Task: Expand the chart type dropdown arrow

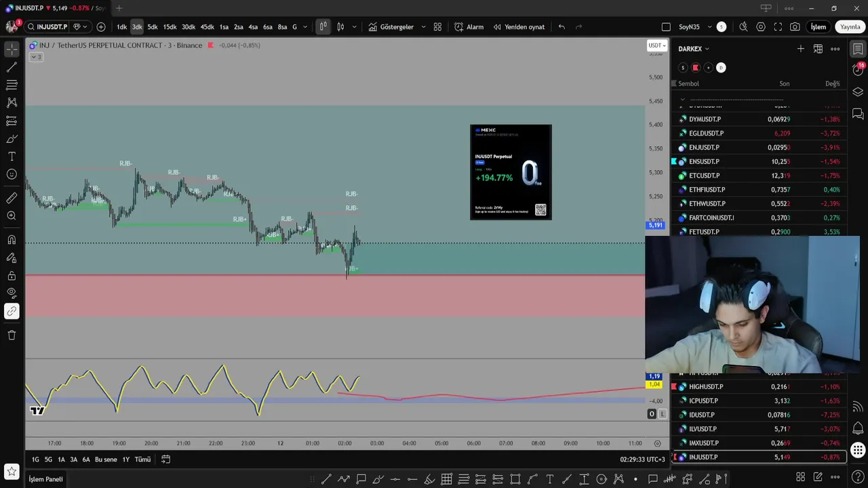Action: point(354,27)
